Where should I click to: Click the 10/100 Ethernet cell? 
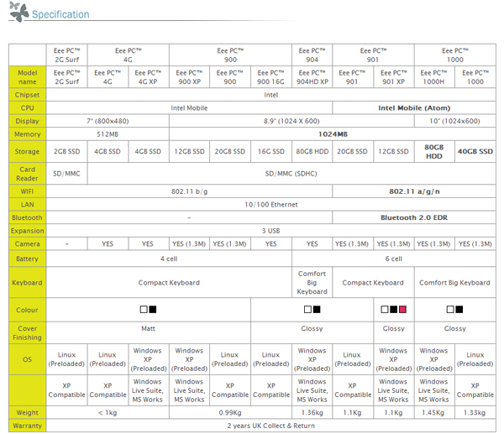271,205
